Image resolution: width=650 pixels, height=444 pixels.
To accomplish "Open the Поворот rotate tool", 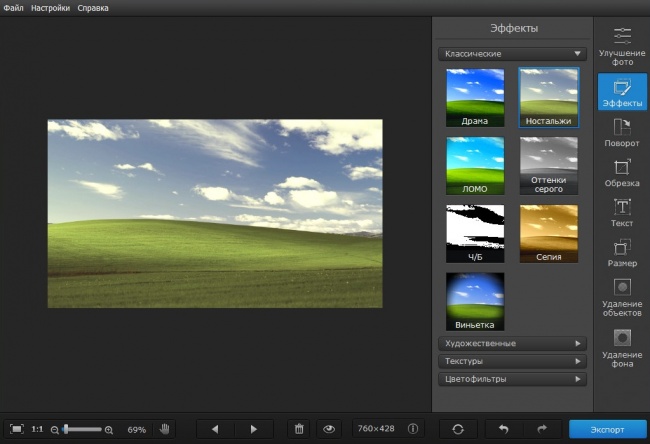I will 622,133.
